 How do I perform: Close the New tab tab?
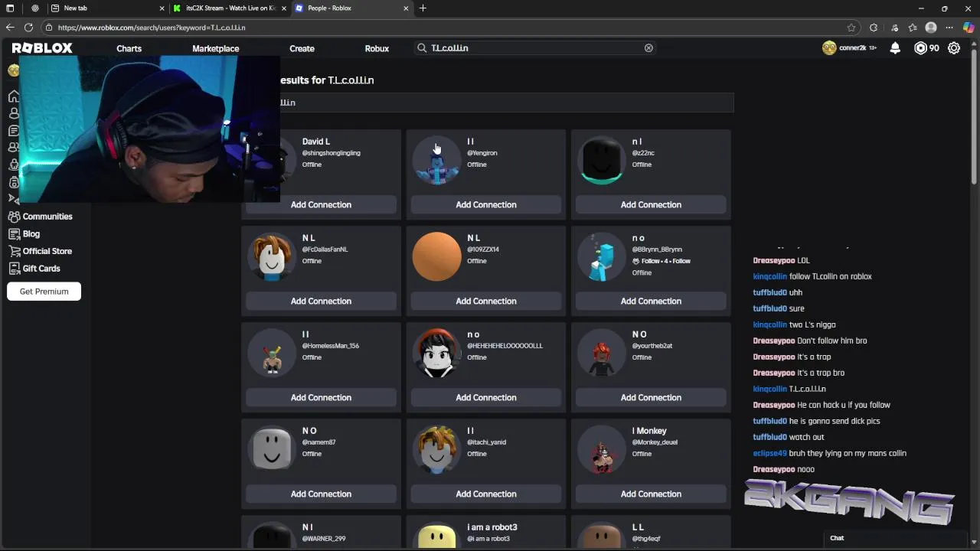point(162,8)
